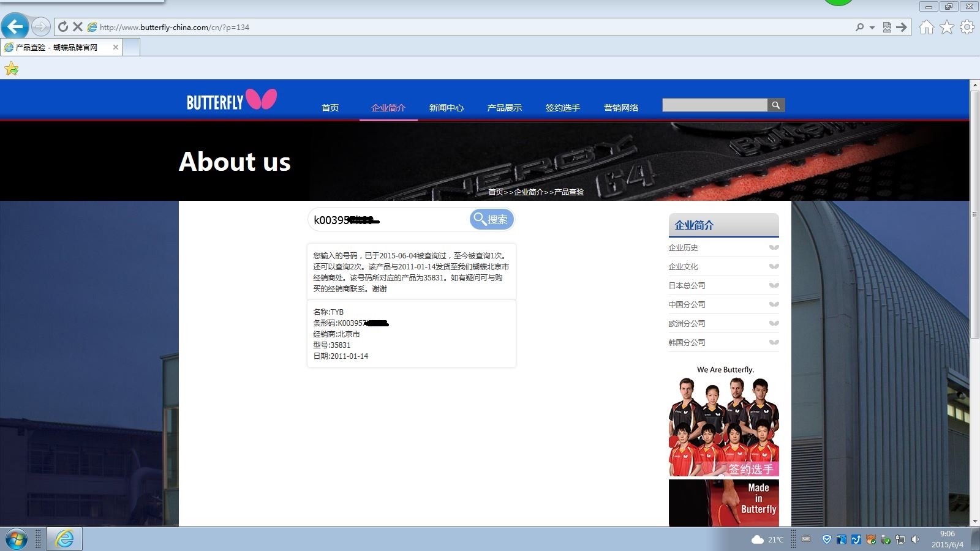
Task: Click the stop loading X icon
Action: tap(78, 27)
